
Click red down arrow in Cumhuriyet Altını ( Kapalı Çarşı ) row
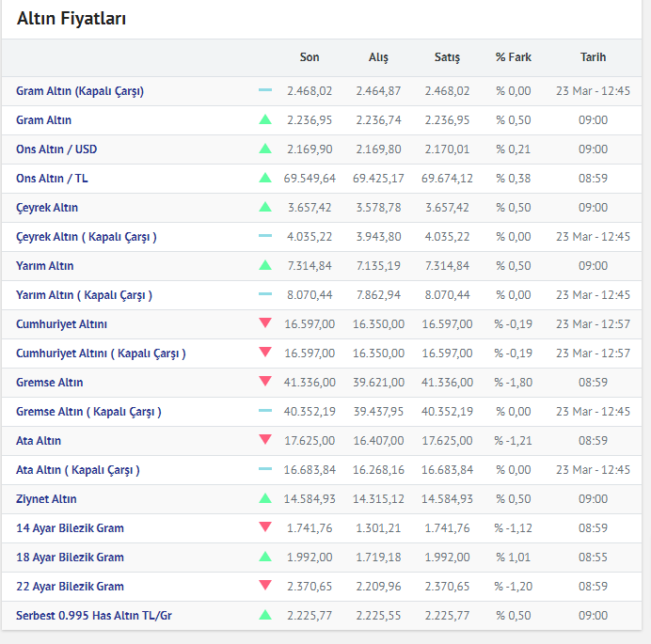[265, 352]
